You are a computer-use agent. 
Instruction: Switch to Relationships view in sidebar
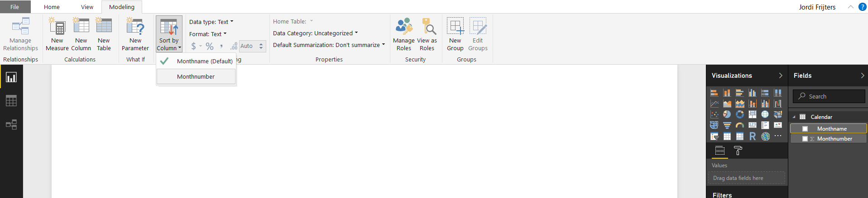coord(11,124)
